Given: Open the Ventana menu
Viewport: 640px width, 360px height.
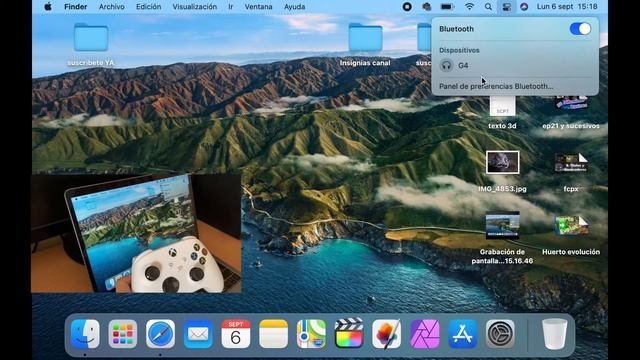Looking at the screenshot, I should 258,7.
